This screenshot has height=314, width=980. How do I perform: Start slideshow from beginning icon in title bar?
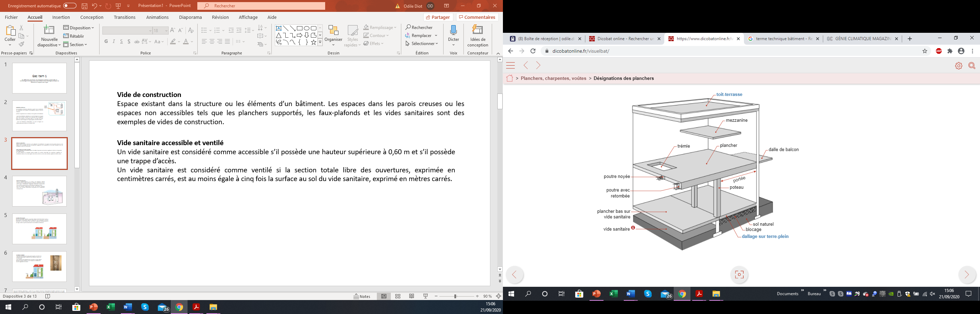(118, 6)
